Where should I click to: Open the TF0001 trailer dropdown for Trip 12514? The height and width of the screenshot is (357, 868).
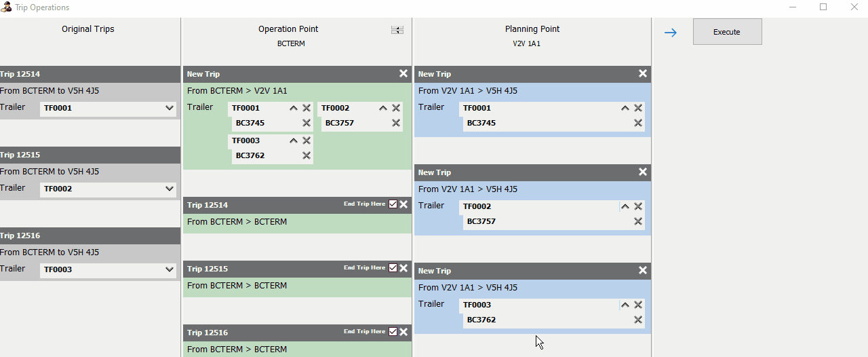point(170,108)
